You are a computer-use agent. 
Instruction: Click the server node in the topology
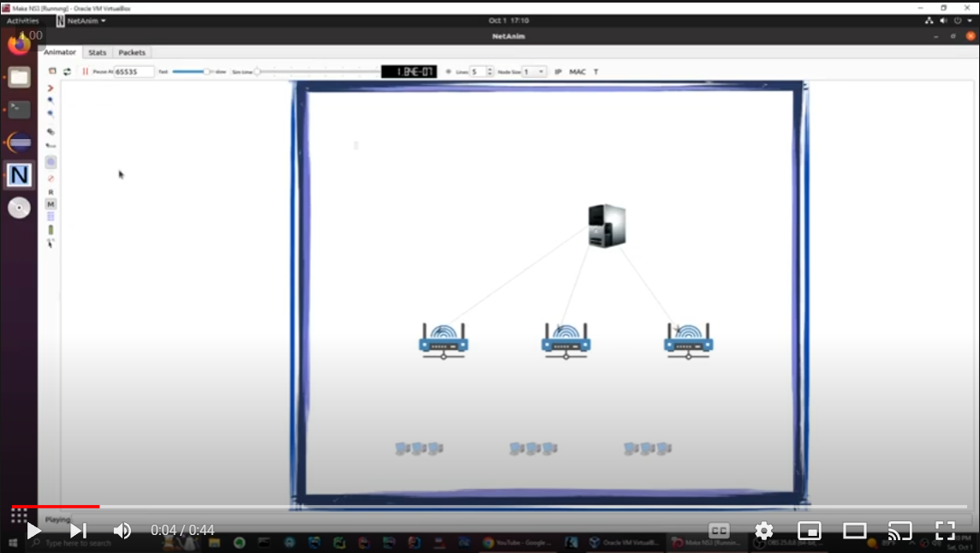pyautogui.click(x=607, y=225)
